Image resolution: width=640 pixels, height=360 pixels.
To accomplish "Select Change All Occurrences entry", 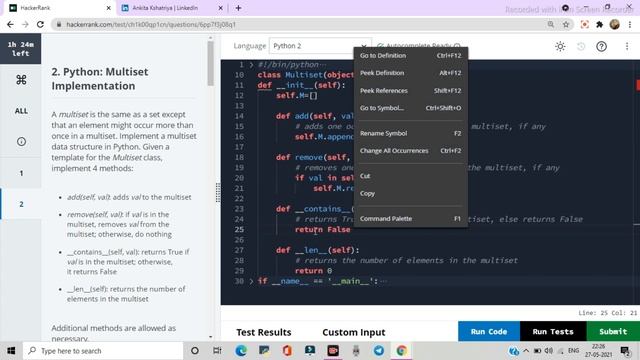I will point(411,151).
